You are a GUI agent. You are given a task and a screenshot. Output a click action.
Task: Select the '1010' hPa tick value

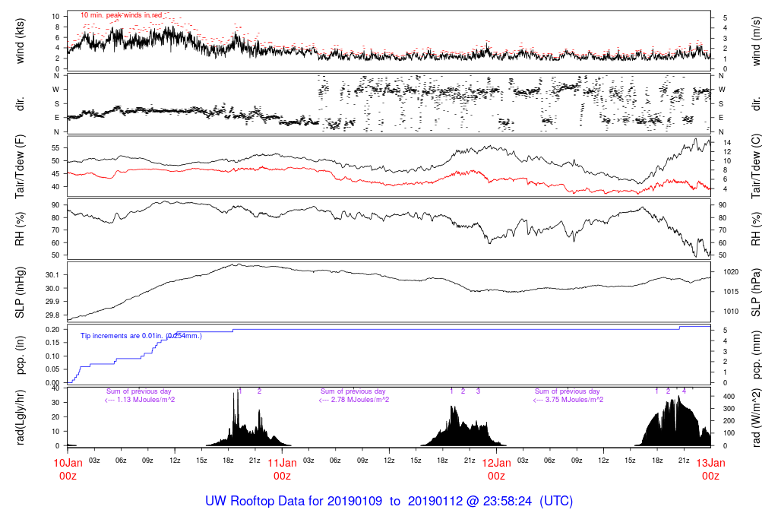click(x=732, y=312)
